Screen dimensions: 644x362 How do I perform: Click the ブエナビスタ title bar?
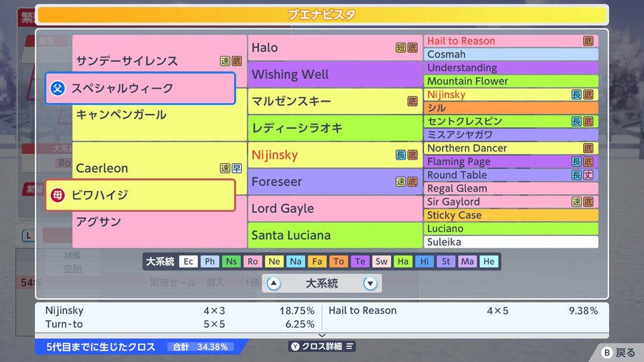pos(322,15)
